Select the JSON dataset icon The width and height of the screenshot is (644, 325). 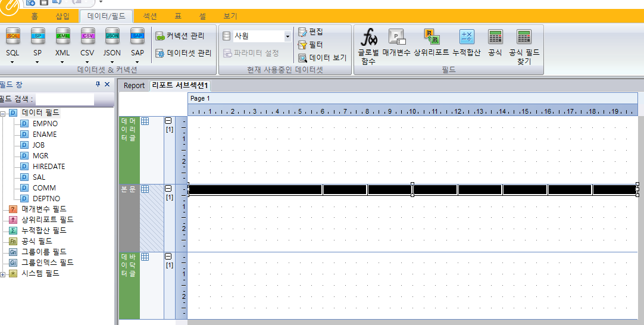(112, 36)
